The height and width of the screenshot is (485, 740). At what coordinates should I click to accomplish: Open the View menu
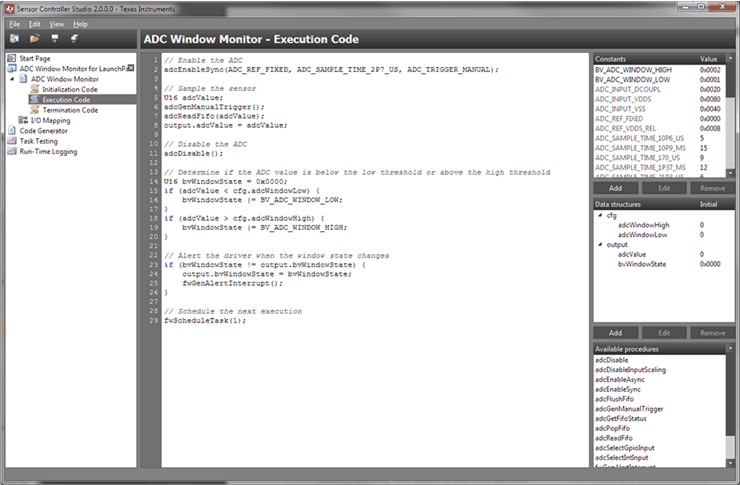57,24
